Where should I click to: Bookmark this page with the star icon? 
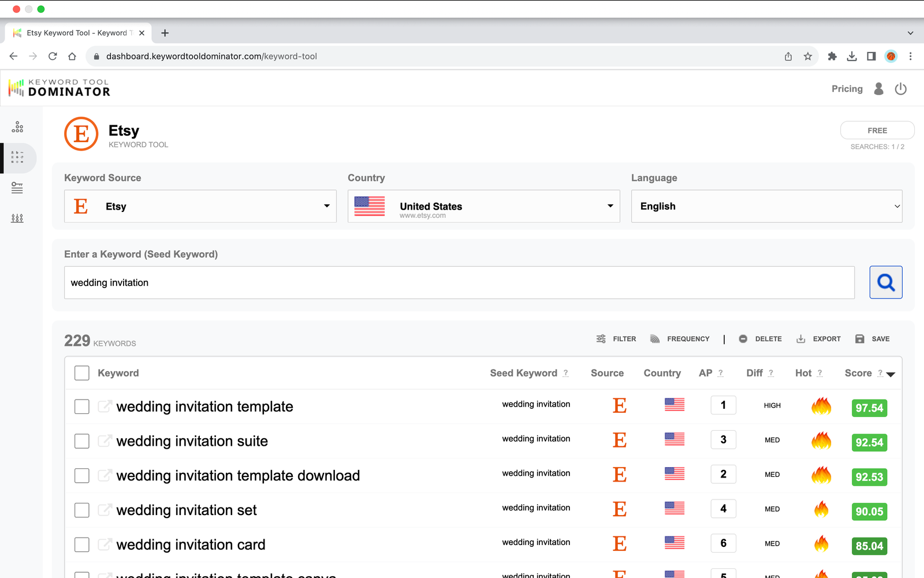[808, 56]
